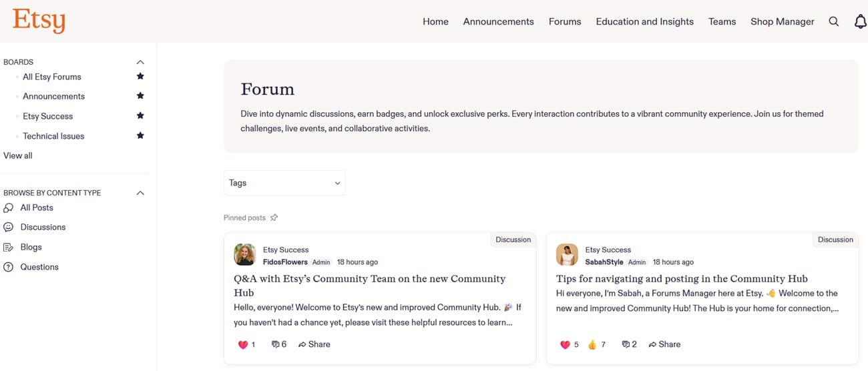
Task: Open Q&A with Etsy's Community Team post
Action: click(370, 286)
